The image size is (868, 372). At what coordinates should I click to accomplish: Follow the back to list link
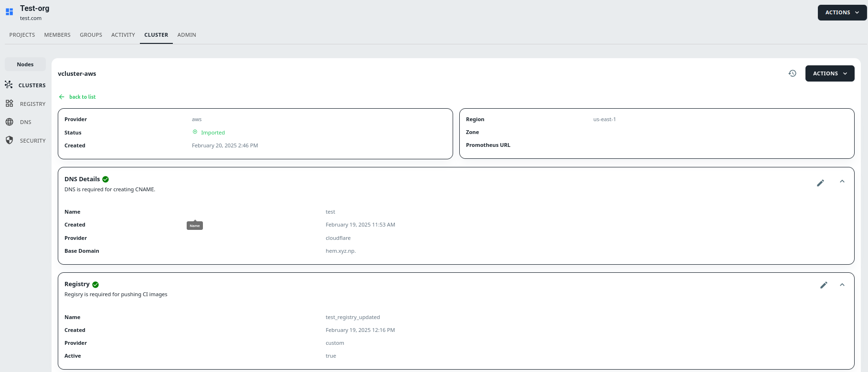click(82, 97)
